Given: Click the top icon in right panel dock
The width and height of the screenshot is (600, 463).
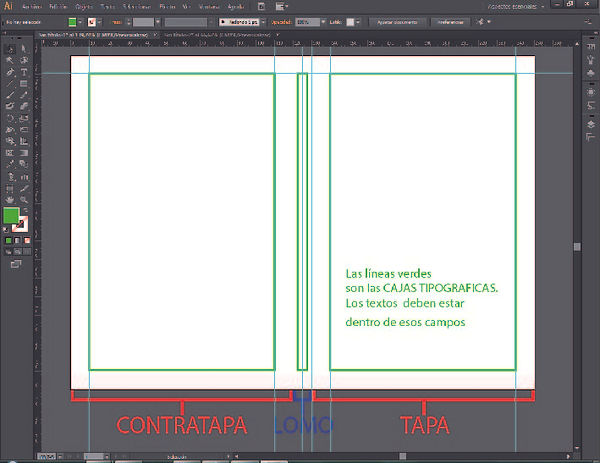Looking at the screenshot, I should (590, 46).
